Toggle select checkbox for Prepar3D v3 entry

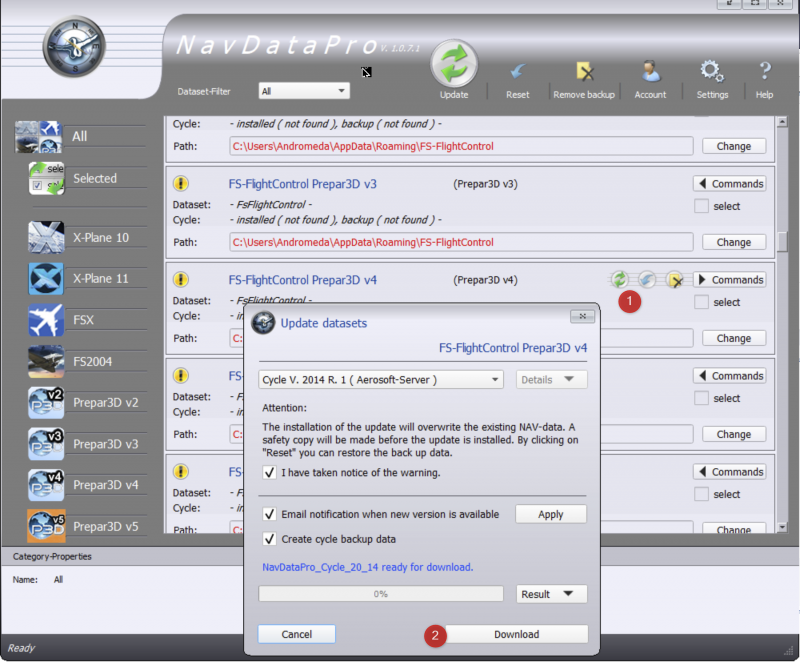click(701, 206)
